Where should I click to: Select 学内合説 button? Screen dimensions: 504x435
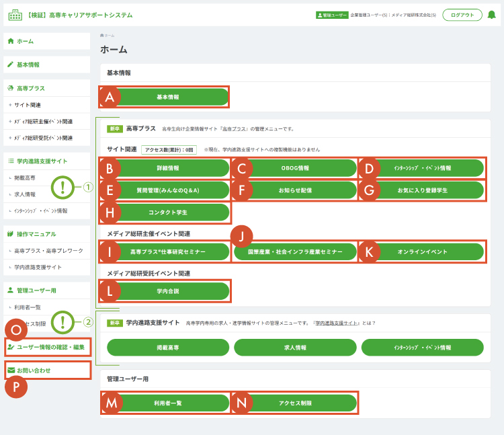(x=168, y=292)
